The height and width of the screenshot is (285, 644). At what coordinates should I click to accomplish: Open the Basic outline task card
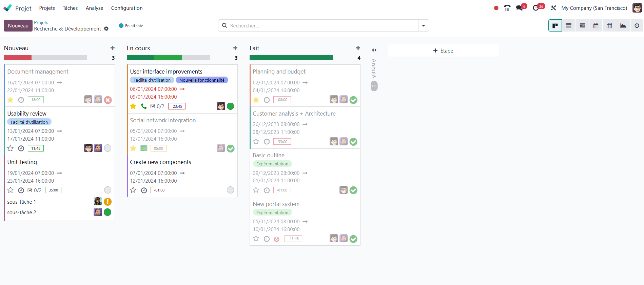pyautogui.click(x=305, y=172)
